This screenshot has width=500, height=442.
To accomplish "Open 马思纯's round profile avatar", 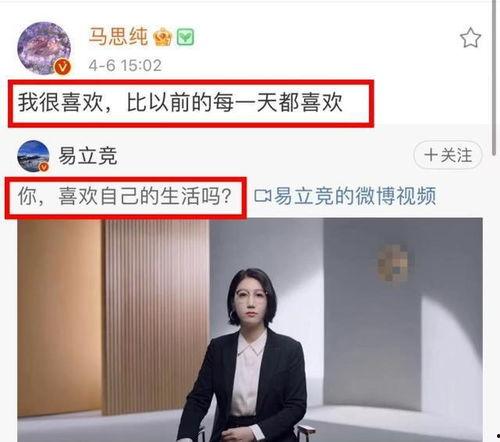I will pos(44,48).
